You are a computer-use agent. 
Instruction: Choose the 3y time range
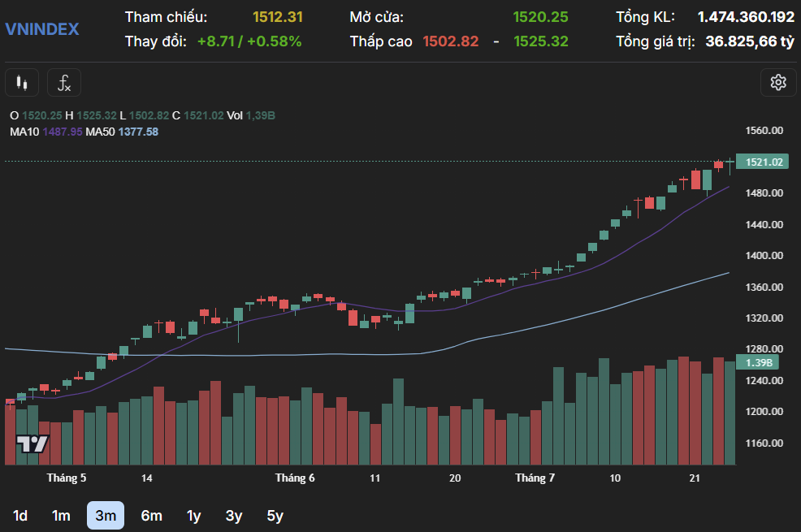tap(234, 515)
